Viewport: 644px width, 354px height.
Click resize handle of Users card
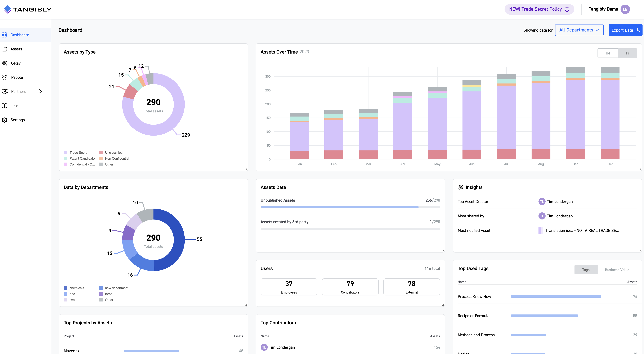coord(443,305)
